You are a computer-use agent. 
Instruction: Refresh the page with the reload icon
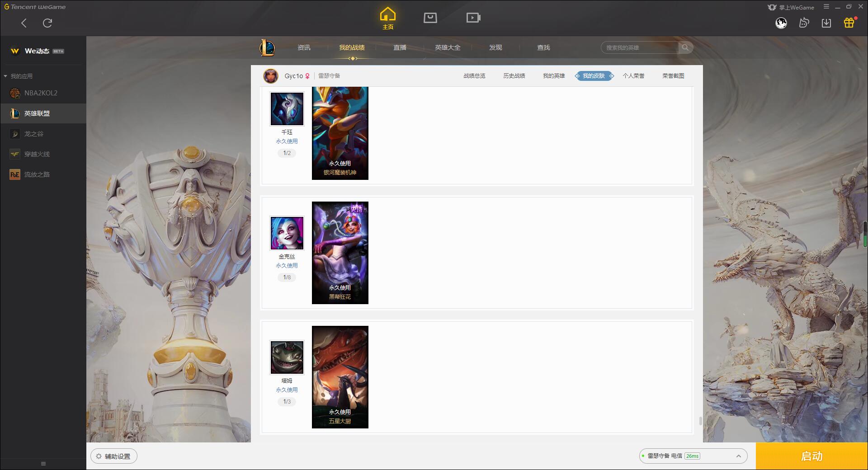(x=47, y=23)
